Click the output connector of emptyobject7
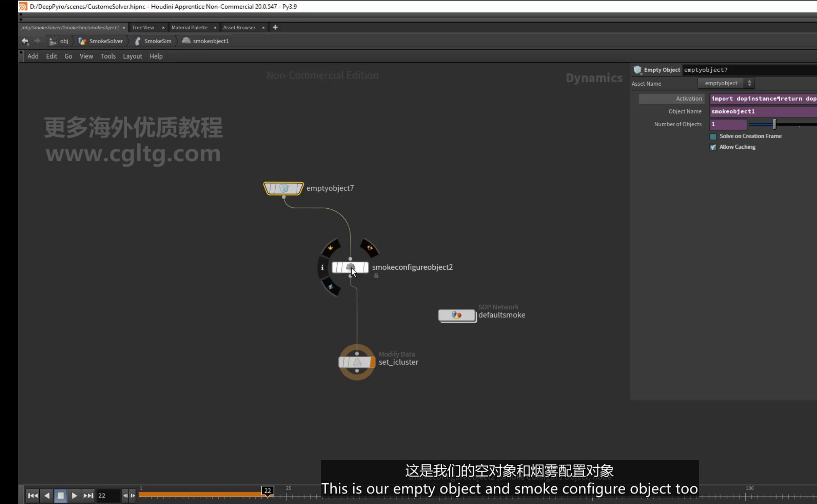817x504 pixels. coord(284,197)
